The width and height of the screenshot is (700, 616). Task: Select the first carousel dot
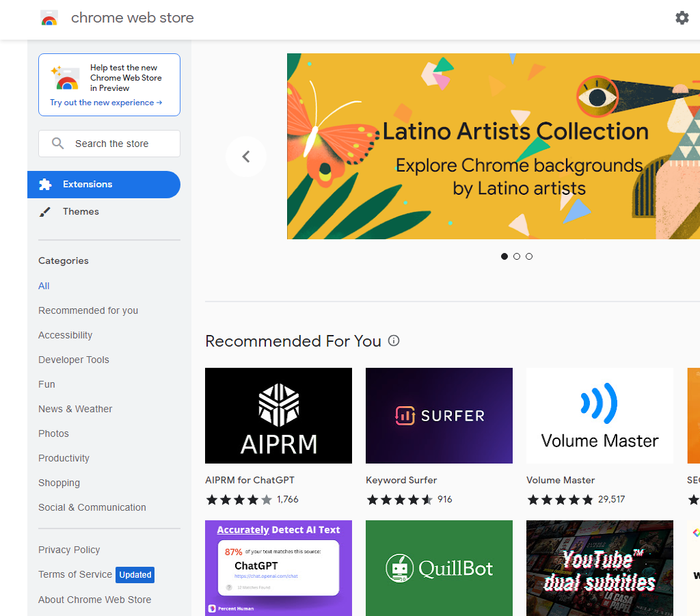(504, 256)
